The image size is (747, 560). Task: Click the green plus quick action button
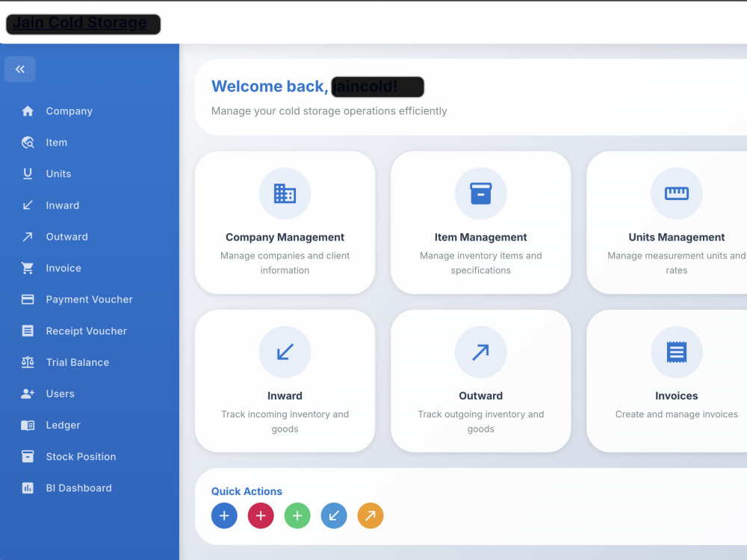[x=297, y=516]
